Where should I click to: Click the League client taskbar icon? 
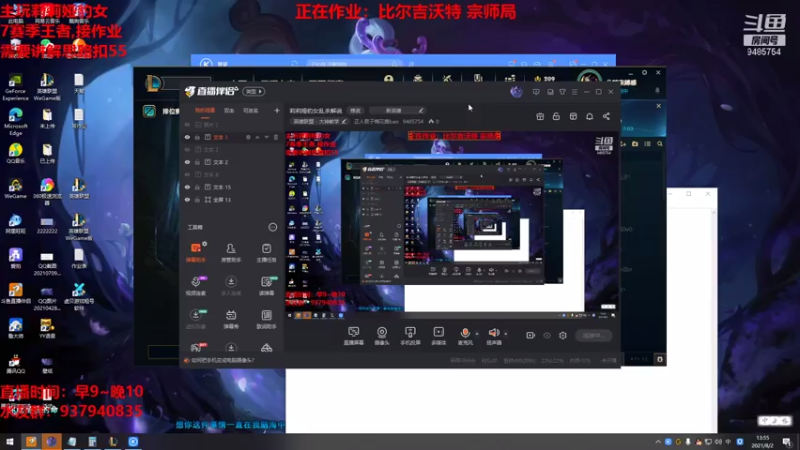113,442
